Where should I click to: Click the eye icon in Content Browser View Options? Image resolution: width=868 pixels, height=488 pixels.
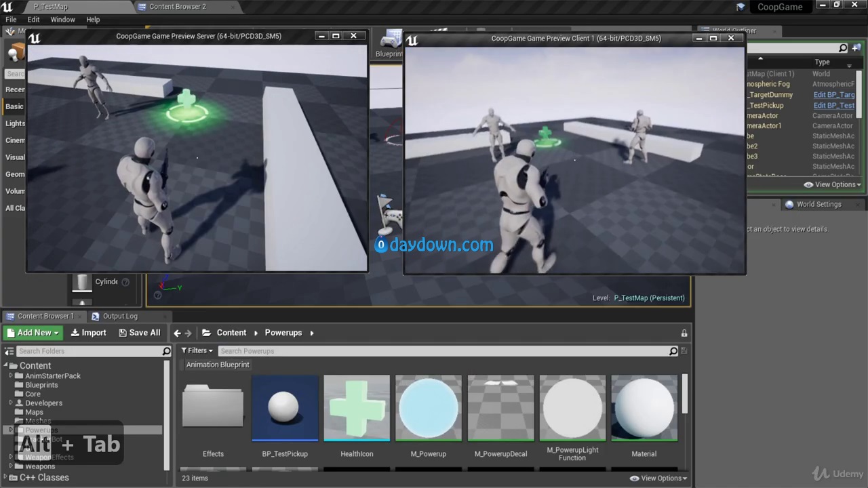634,479
